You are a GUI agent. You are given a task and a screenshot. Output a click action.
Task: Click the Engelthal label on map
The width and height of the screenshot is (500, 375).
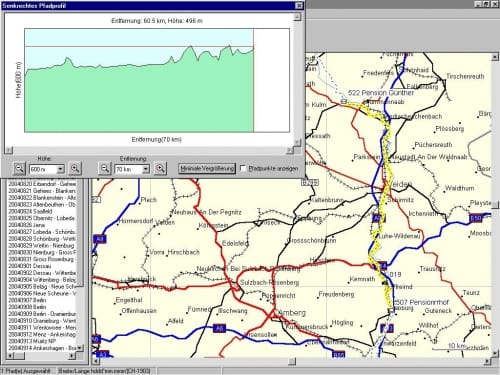tap(129, 300)
